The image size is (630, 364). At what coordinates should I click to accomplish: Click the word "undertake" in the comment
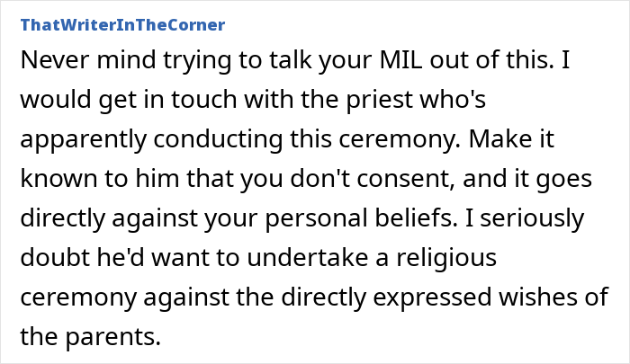pyautogui.click(x=307, y=258)
